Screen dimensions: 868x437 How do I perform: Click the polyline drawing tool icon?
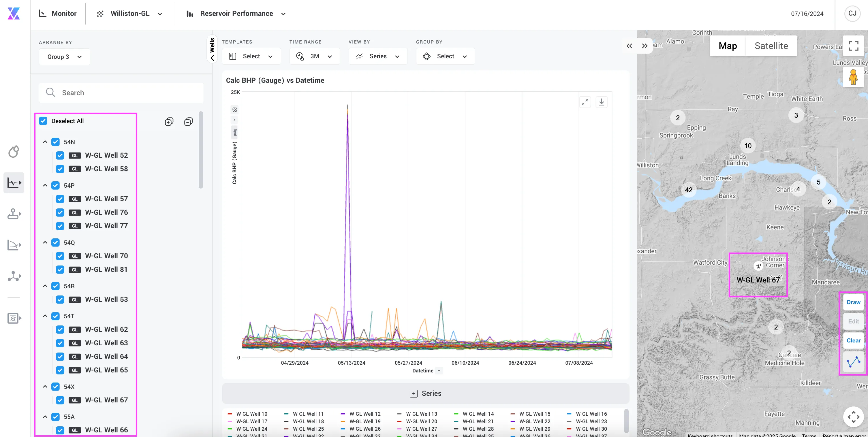pyautogui.click(x=853, y=362)
